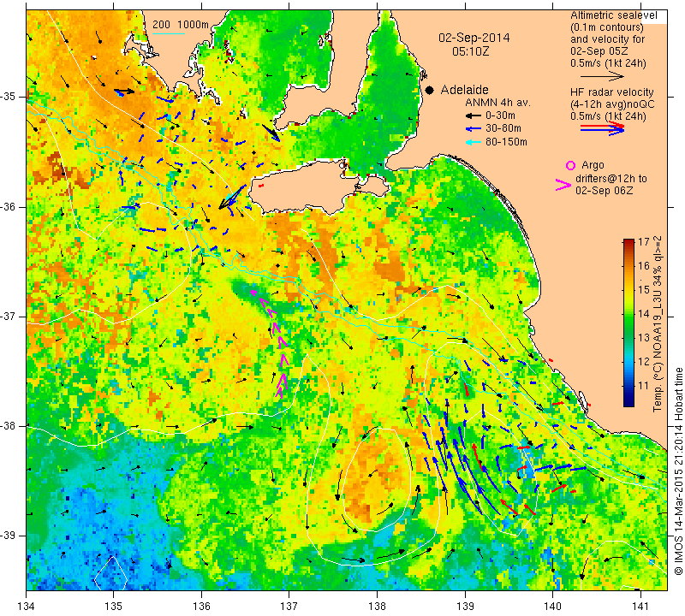Click the color bar value 14
Viewport: 685px width, 616px height.
click(643, 313)
